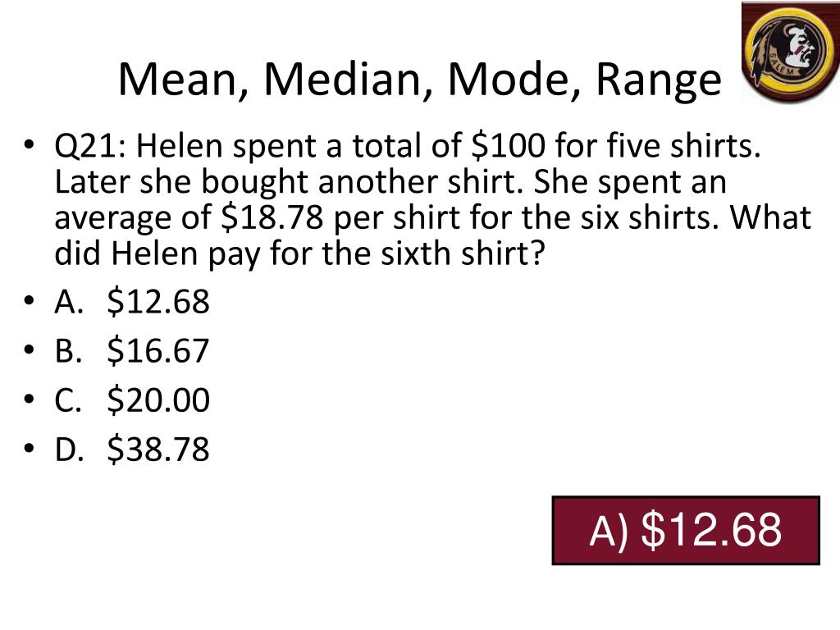This screenshot has width=840, height=630.
Task: Click the word Median in the title
Action: coord(348,80)
